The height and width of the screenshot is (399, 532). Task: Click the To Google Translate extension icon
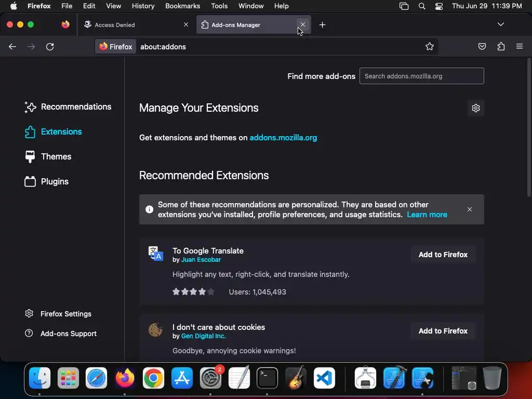[x=156, y=254]
